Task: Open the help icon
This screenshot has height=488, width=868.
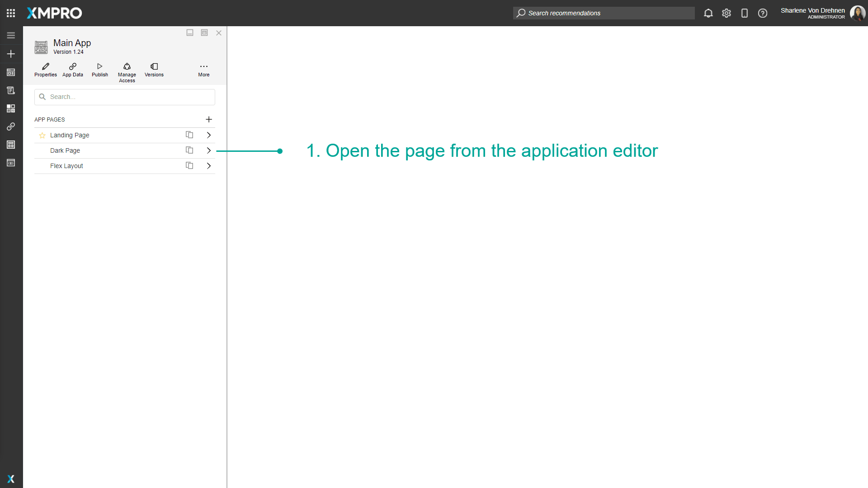Action: click(x=763, y=13)
